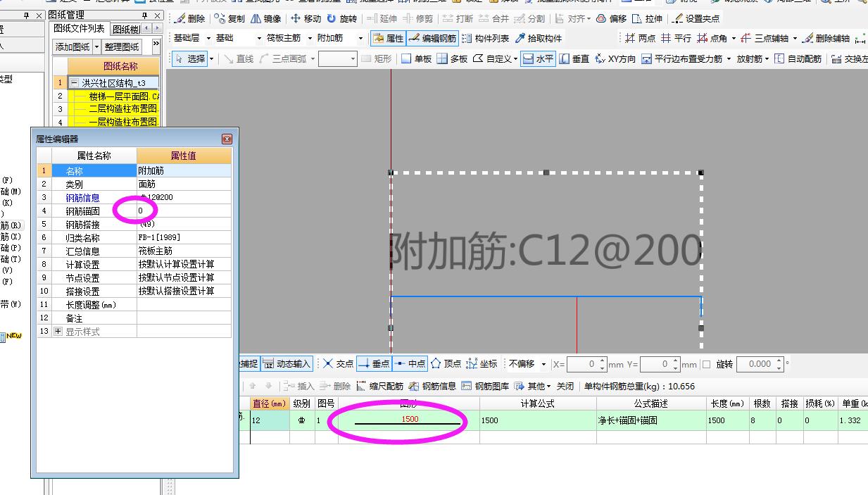
Task: Open 钢筋图库 (rebar library)
Action: 485,387
